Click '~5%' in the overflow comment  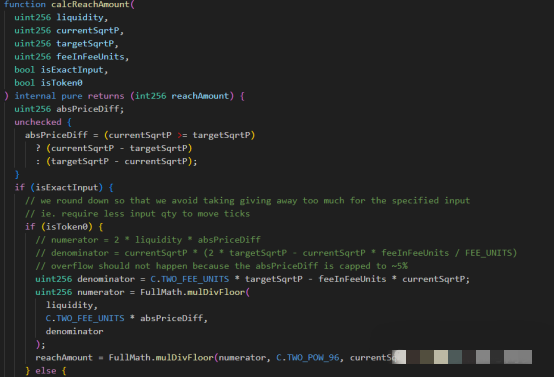click(400, 266)
